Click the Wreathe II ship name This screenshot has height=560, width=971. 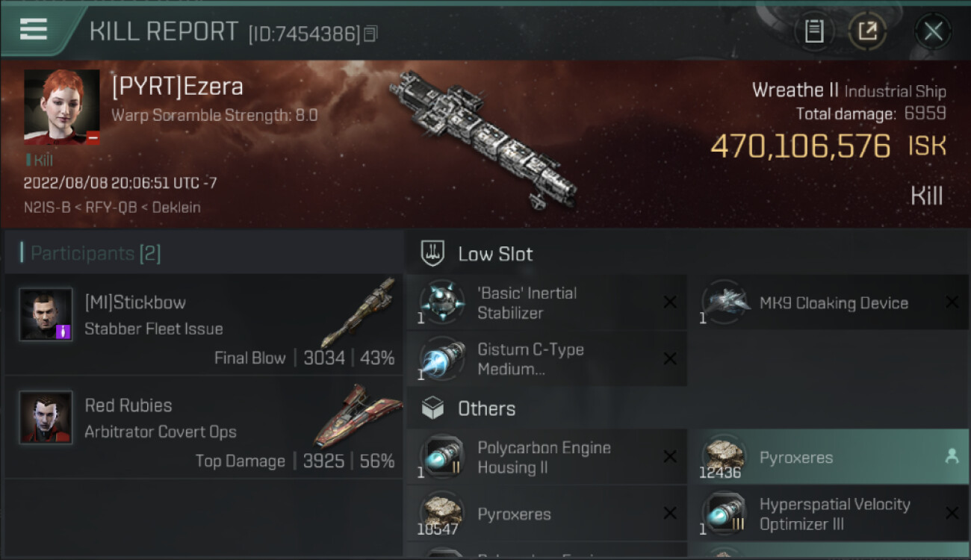click(795, 90)
